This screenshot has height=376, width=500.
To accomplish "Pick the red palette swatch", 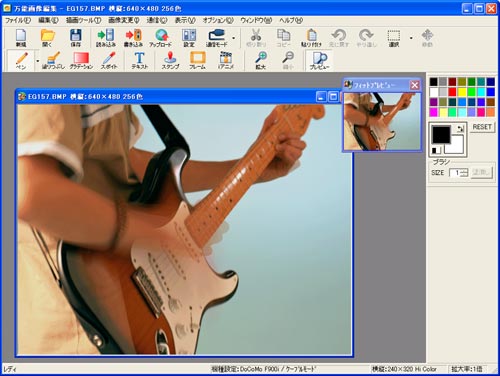I will pyautogui.click(x=452, y=92).
